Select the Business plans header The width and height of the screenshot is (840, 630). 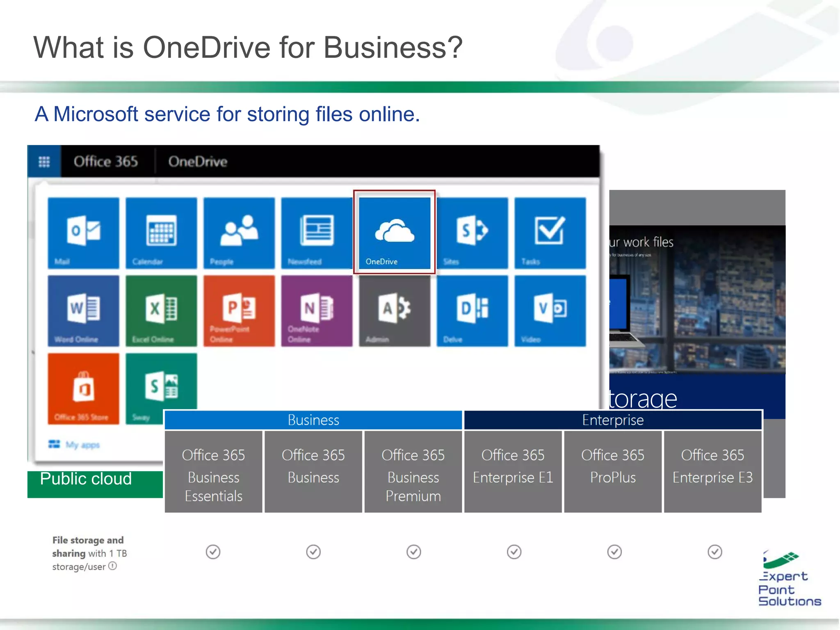point(313,420)
